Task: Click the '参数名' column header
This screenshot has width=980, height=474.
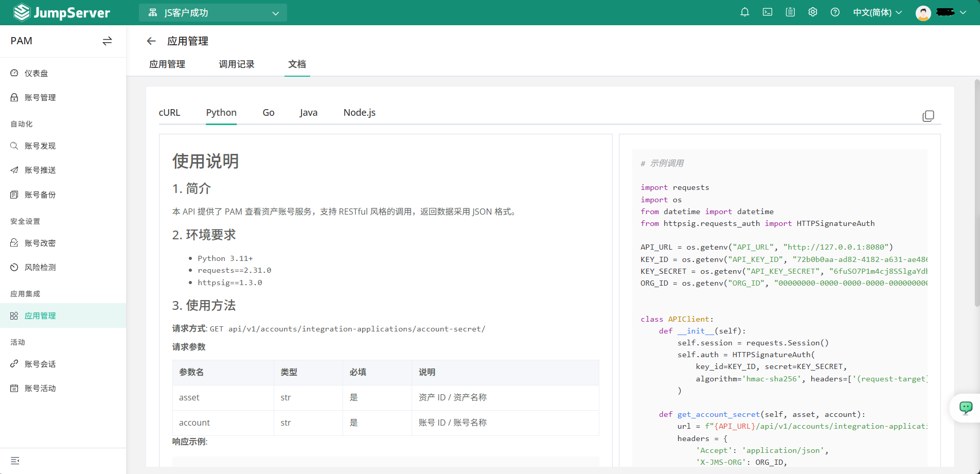Action: pos(223,372)
